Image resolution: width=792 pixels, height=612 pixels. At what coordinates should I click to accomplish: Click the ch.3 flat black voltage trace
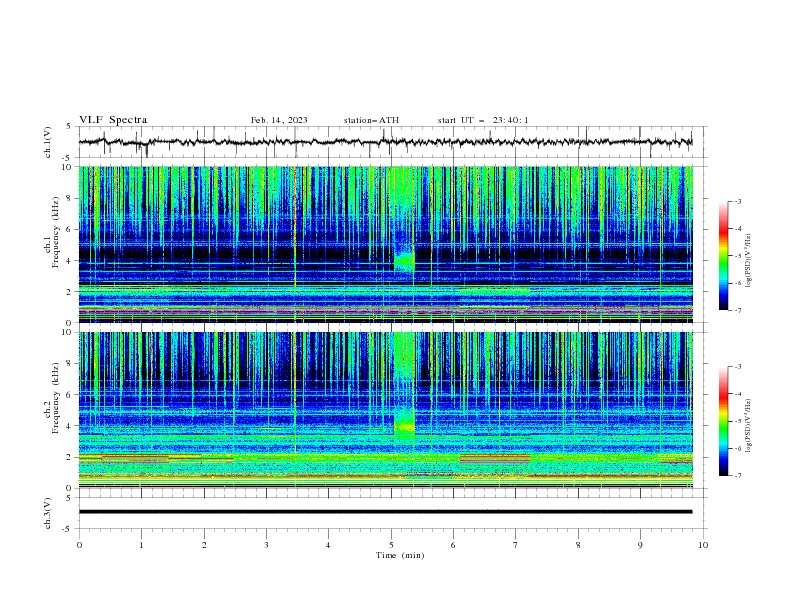coord(385,512)
